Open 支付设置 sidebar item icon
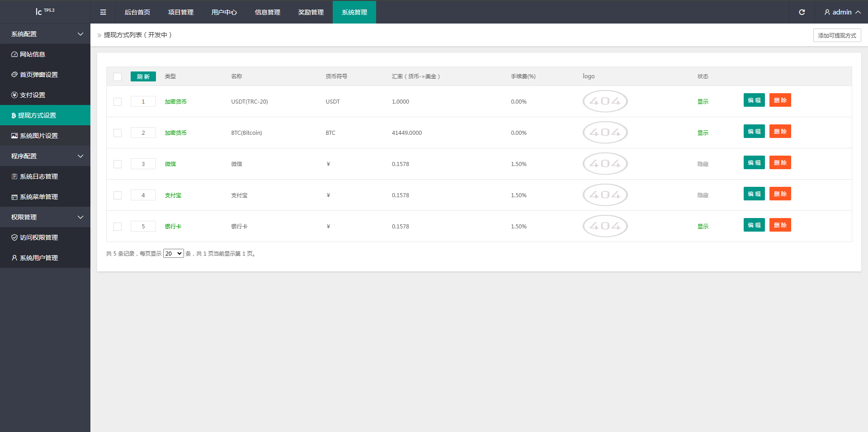 tap(14, 95)
